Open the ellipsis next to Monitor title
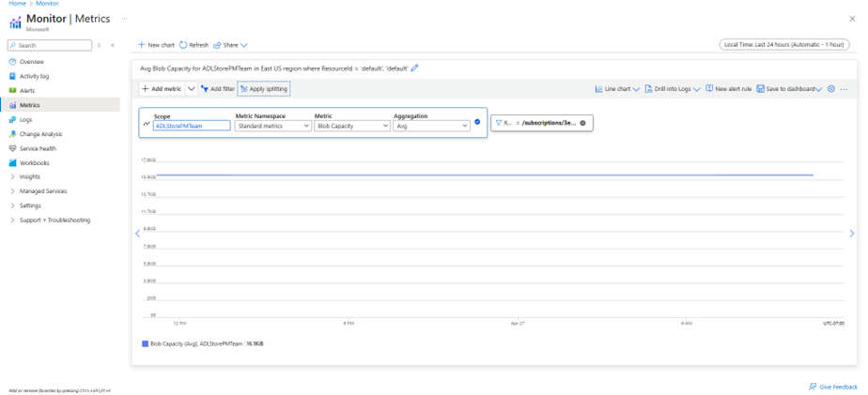 [125, 19]
